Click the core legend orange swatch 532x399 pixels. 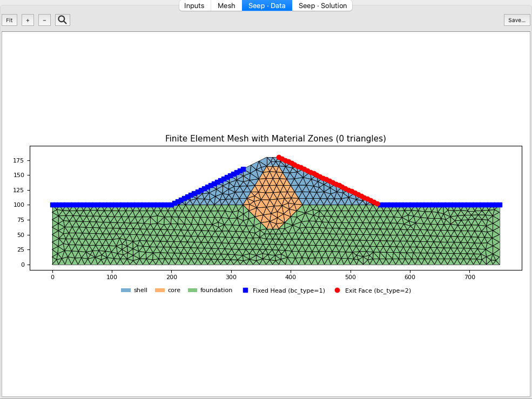(x=160, y=290)
